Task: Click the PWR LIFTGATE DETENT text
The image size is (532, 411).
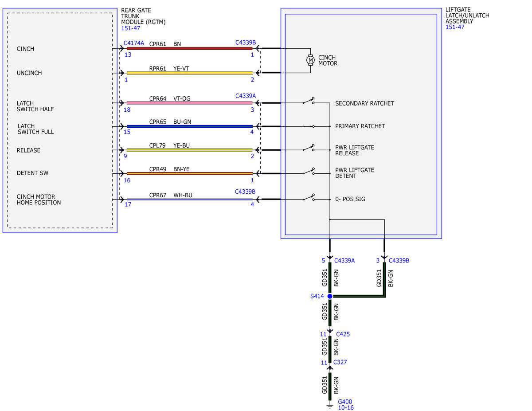Action: click(354, 173)
